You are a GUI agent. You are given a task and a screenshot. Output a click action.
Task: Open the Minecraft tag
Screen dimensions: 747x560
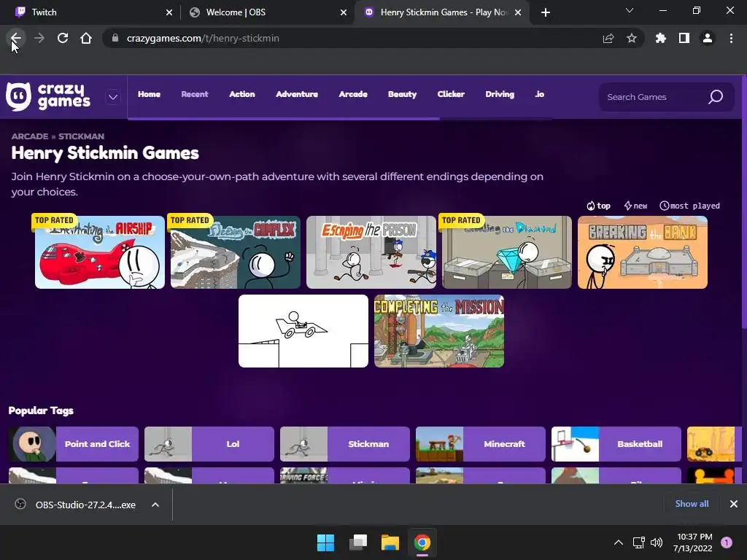coord(480,444)
